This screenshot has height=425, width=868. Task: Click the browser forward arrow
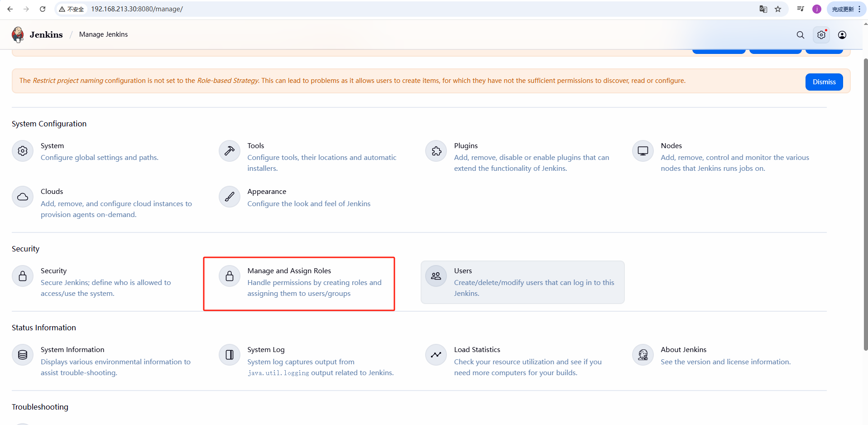click(x=26, y=9)
